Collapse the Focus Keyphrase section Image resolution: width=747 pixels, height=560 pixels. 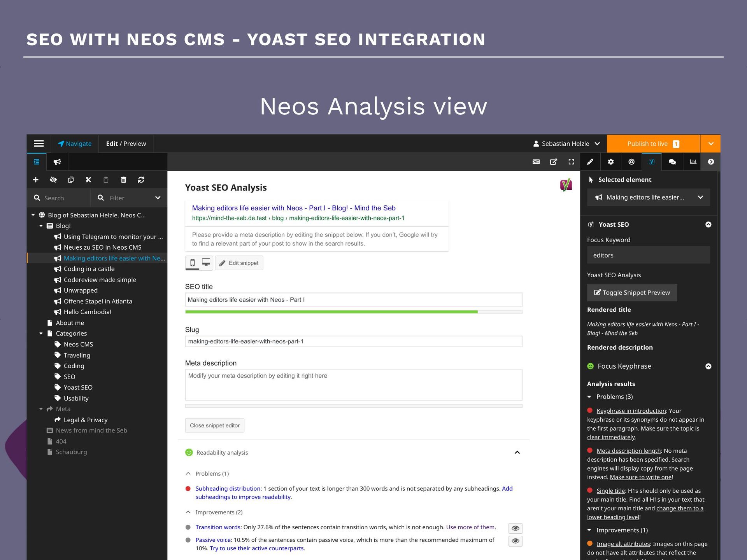point(708,366)
